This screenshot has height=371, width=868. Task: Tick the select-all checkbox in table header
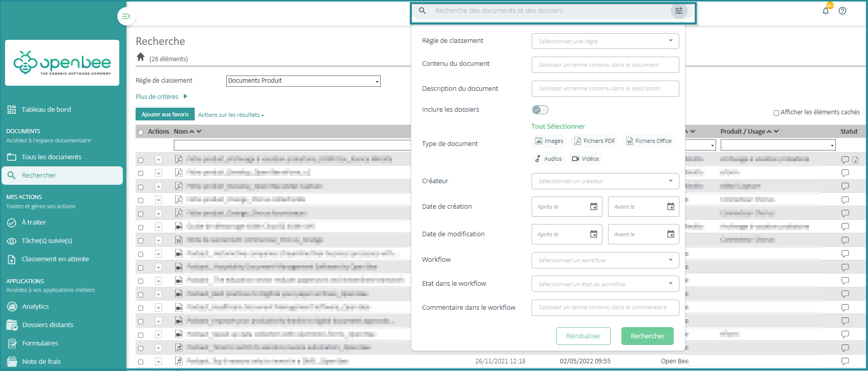141,132
